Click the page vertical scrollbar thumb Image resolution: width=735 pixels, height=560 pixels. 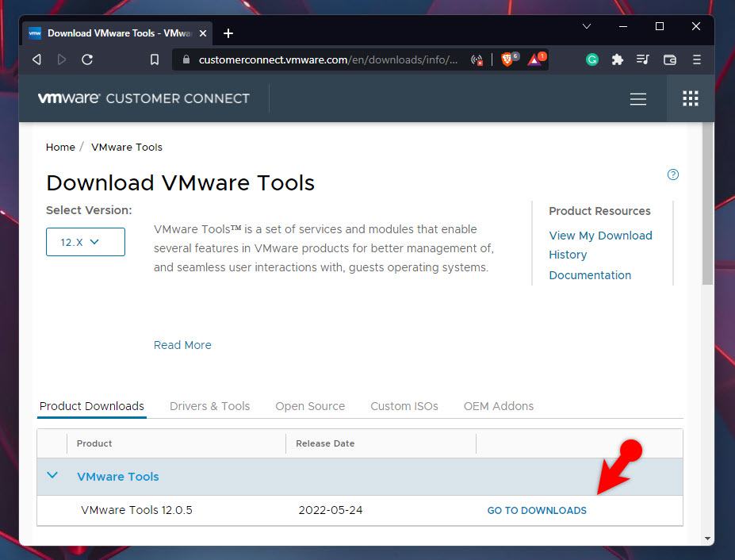(708, 204)
